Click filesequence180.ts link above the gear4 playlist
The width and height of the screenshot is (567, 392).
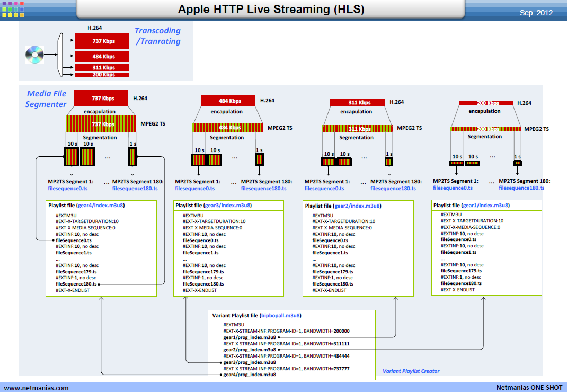point(135,189)
